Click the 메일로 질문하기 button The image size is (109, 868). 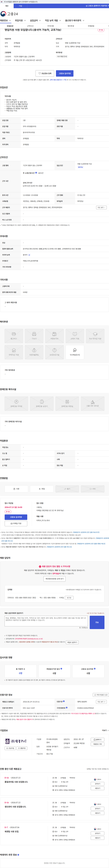[x=72, y=642]
